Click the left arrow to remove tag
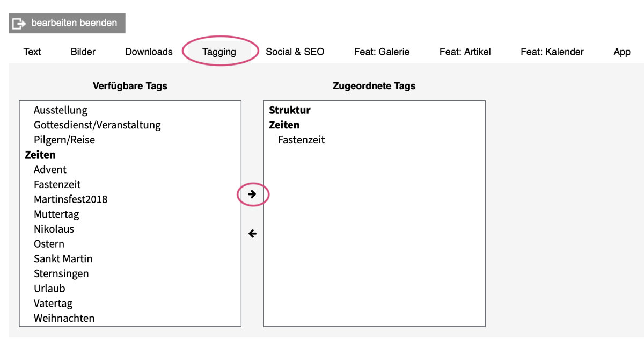Viewport: 644px width, 353px height. 252,234
